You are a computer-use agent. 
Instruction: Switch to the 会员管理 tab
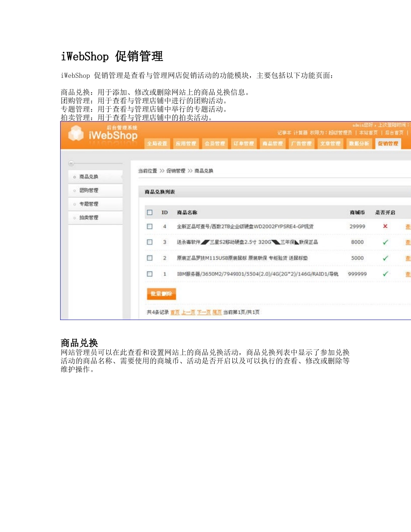pos(215,144)
